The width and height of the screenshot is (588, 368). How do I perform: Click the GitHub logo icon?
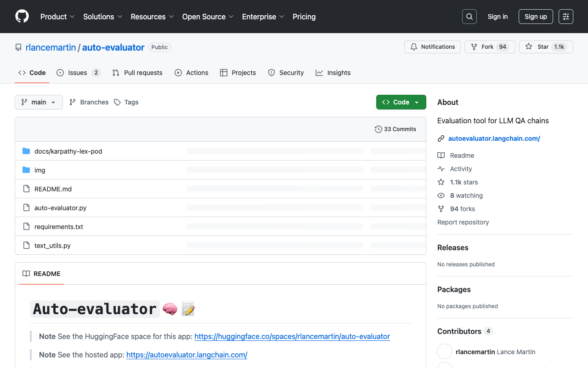tap(22, 17)
